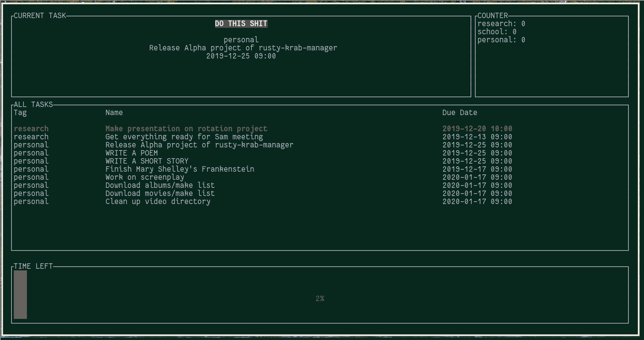The image size is (644, 340).
Task: Click the 'personal: 0' counter entry
Action: pyautogui.click(x=501, y=40)
